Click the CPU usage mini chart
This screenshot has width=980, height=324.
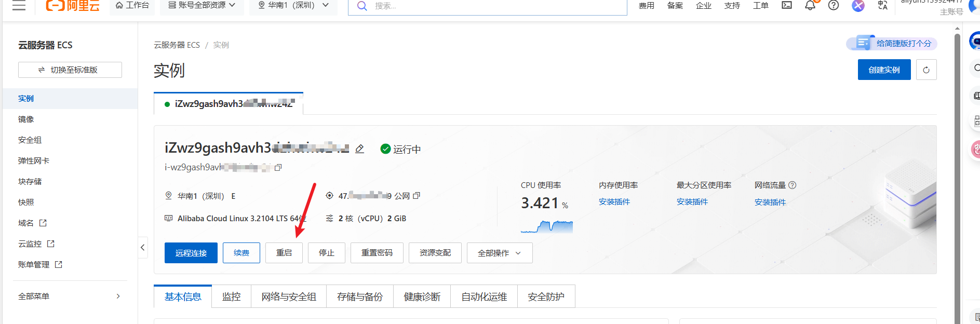point(546,226)
